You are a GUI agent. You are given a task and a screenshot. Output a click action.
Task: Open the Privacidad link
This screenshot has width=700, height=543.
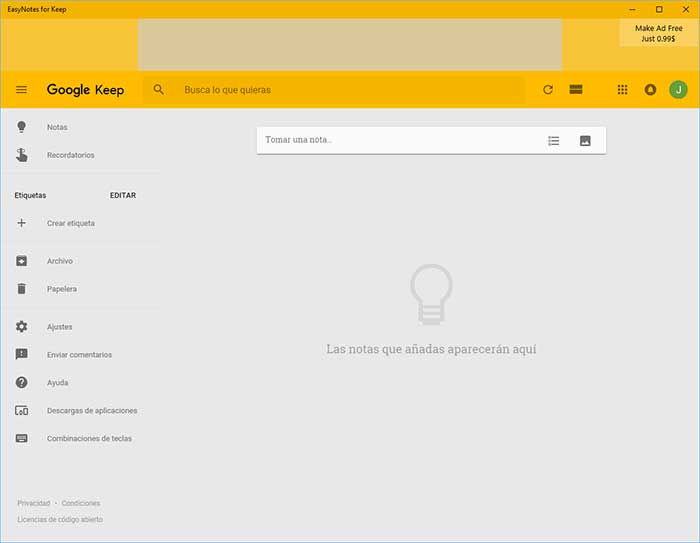point(33,503)
